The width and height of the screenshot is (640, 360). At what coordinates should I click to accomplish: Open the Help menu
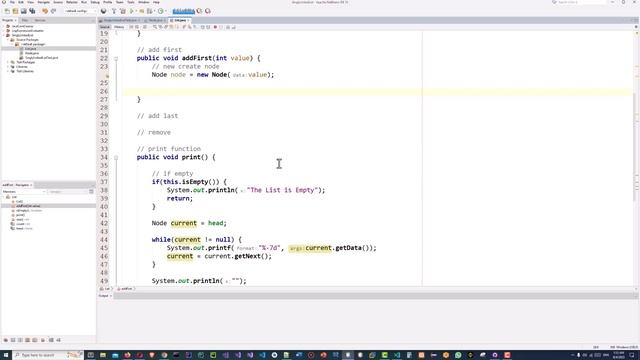[156, 2]
